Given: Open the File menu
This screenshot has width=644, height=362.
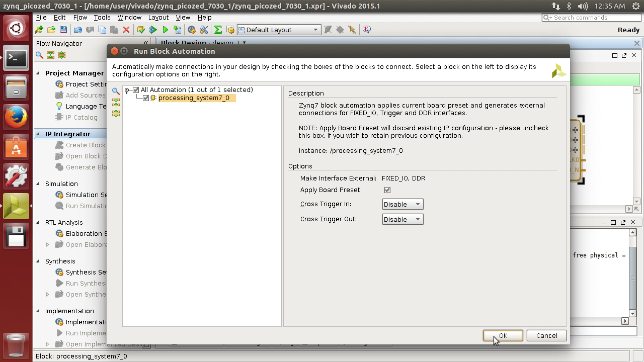Looking at the screenshot, I should pos(41,17).
